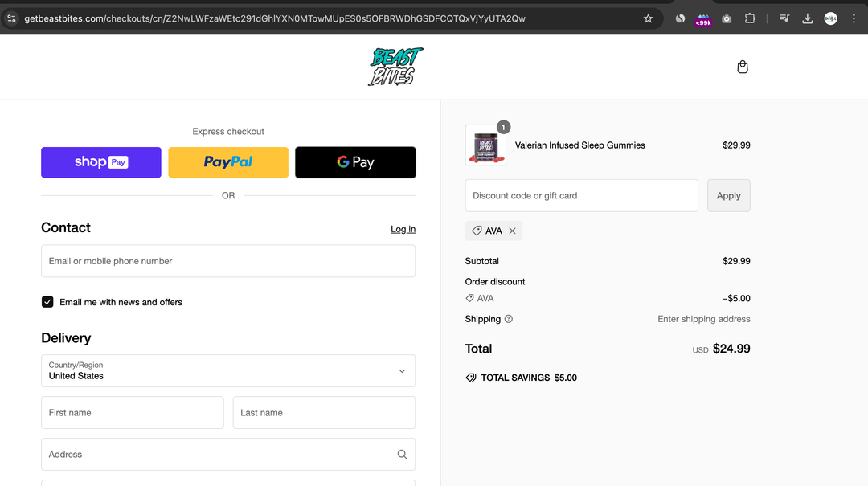Open the Chrome profile avatar menu
Viewport: 868px width, 486px height.
[830, 18]
